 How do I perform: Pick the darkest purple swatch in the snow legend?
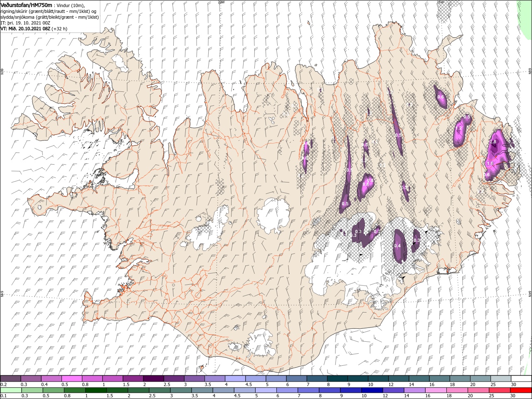click(153, 379)
